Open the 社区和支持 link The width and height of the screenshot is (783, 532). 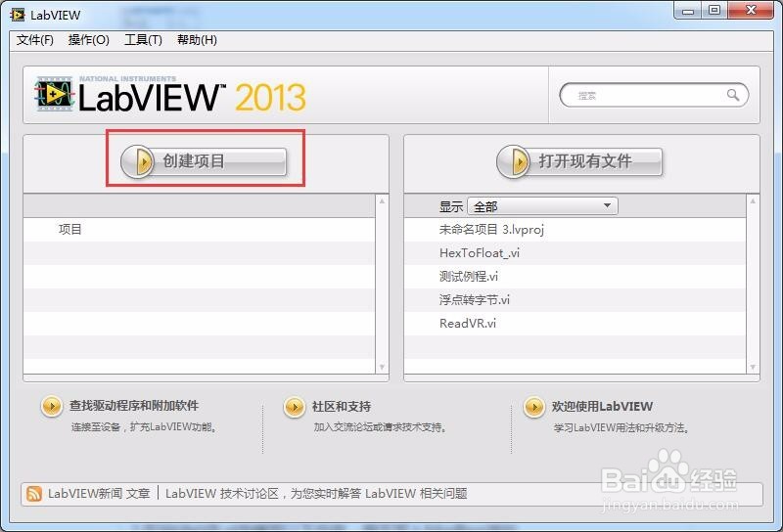click(x=342, y=406)
